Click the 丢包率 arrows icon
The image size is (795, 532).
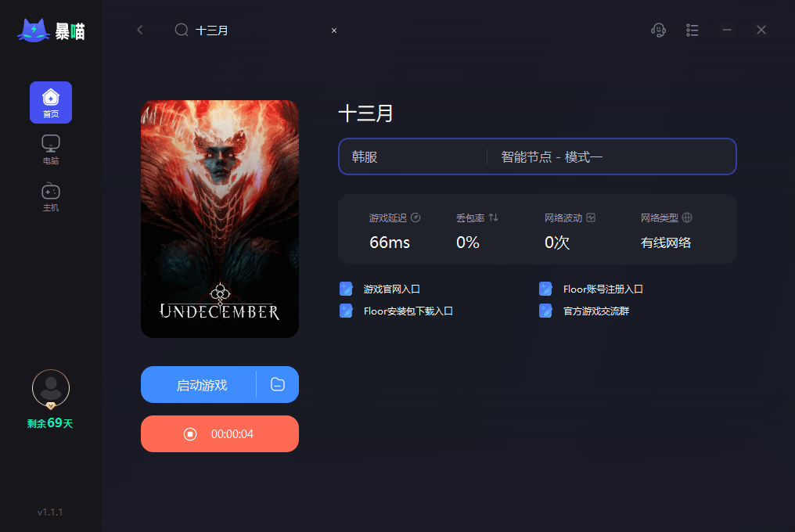coord(493,217)
